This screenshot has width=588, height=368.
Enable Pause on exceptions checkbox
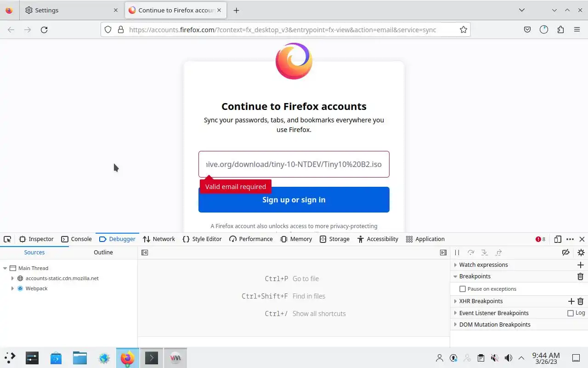coord(463,289)
